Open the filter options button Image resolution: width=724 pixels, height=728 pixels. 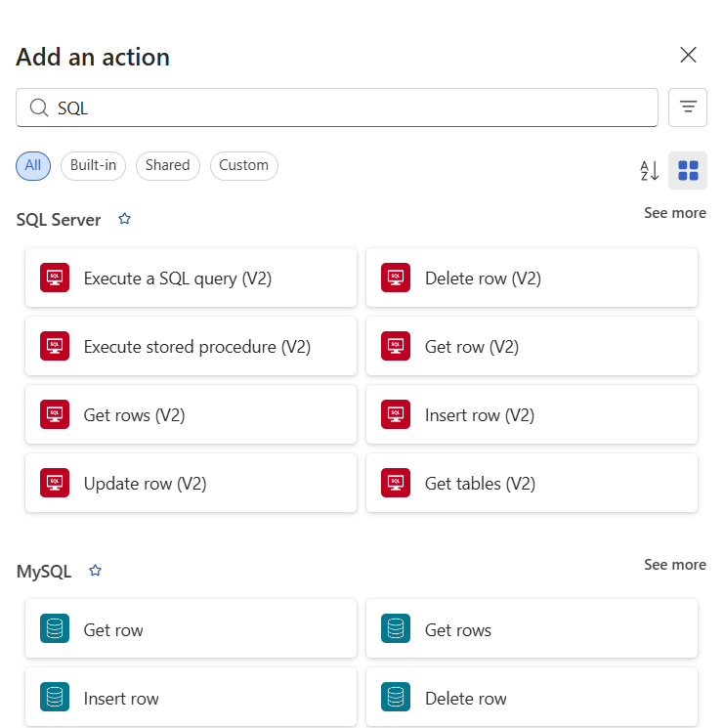click(x=688, y=107)
